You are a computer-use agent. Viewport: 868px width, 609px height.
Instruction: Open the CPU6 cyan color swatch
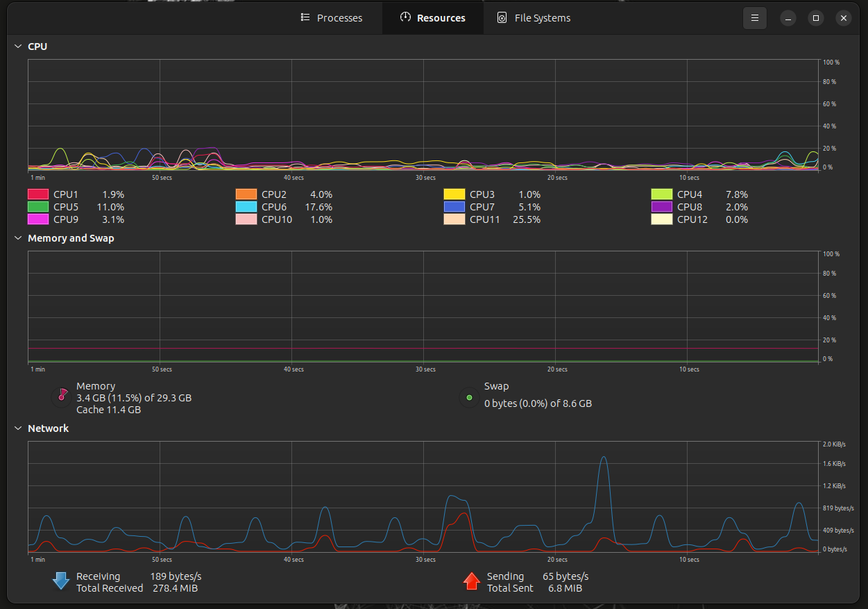[x=246, y=207]
